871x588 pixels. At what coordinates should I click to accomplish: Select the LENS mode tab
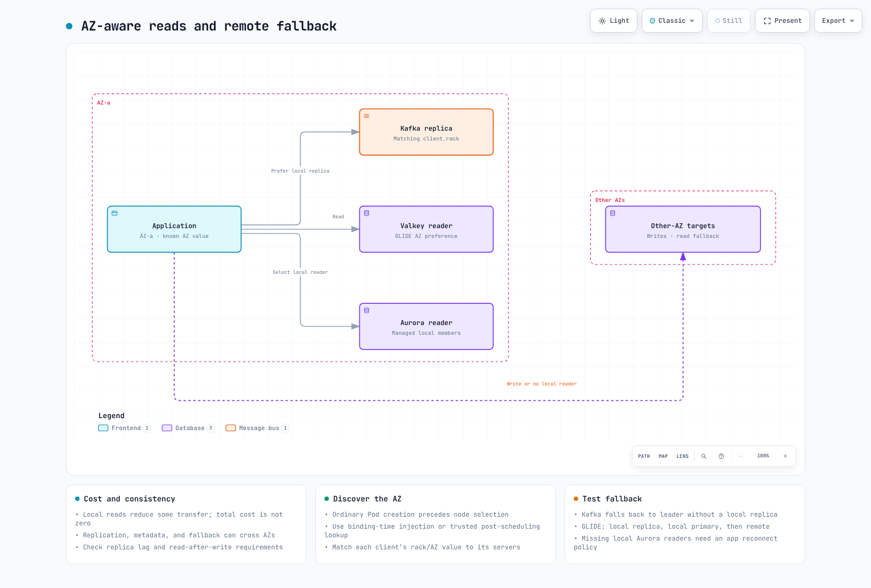click(x=683, y=456)
